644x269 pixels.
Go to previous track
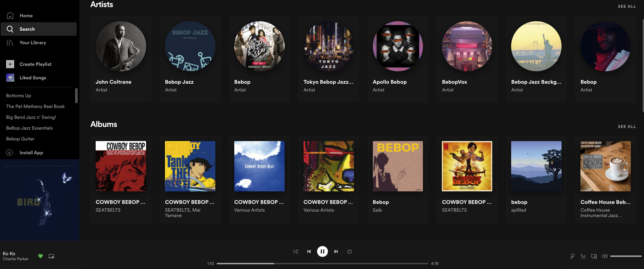click(x=309, y=251)
